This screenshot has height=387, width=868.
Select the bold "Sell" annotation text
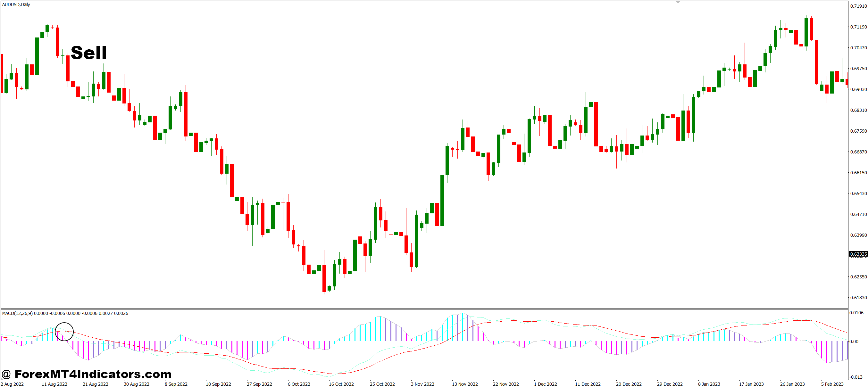88,53
